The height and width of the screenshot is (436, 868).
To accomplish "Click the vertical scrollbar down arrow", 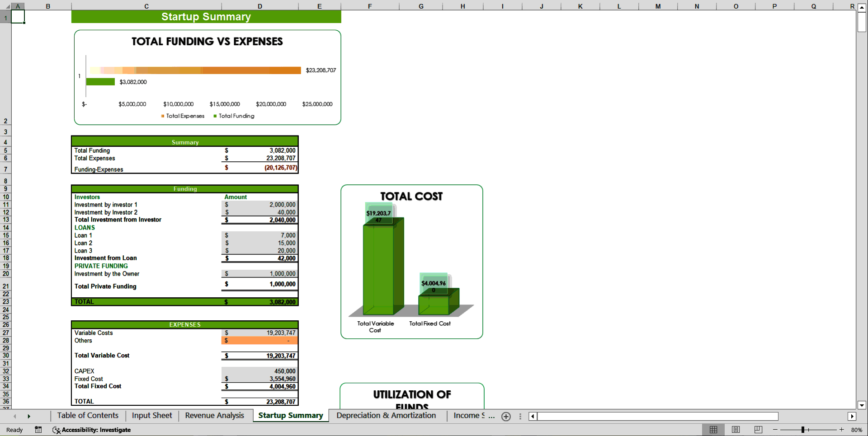I will click(861, 405).
